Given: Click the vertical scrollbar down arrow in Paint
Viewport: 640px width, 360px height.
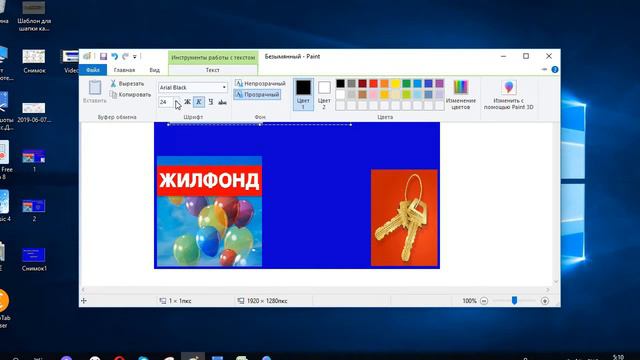Looking at the screenshot, I should 556,282.
